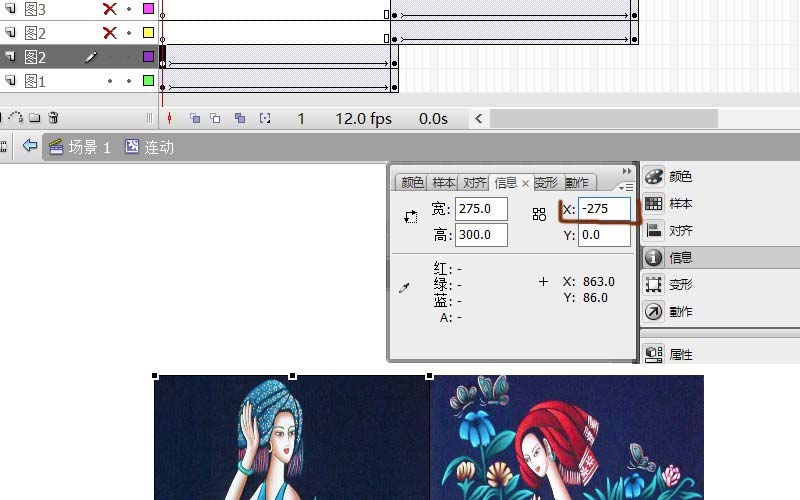Viewport: 800px width, 500px height.
Task: Click the 图1 layer page icon
Action: point(10,80)
